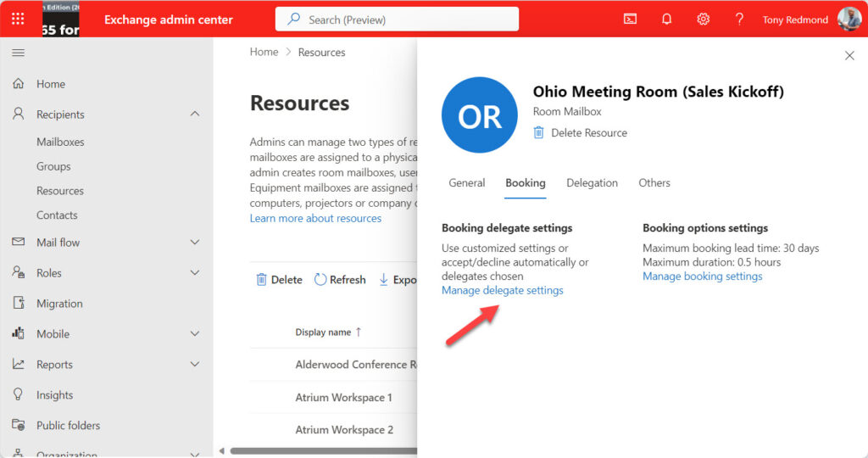Click the Migration icon in sidebar
The height and width of the screenshot is (458, 868).
(19, 303)
